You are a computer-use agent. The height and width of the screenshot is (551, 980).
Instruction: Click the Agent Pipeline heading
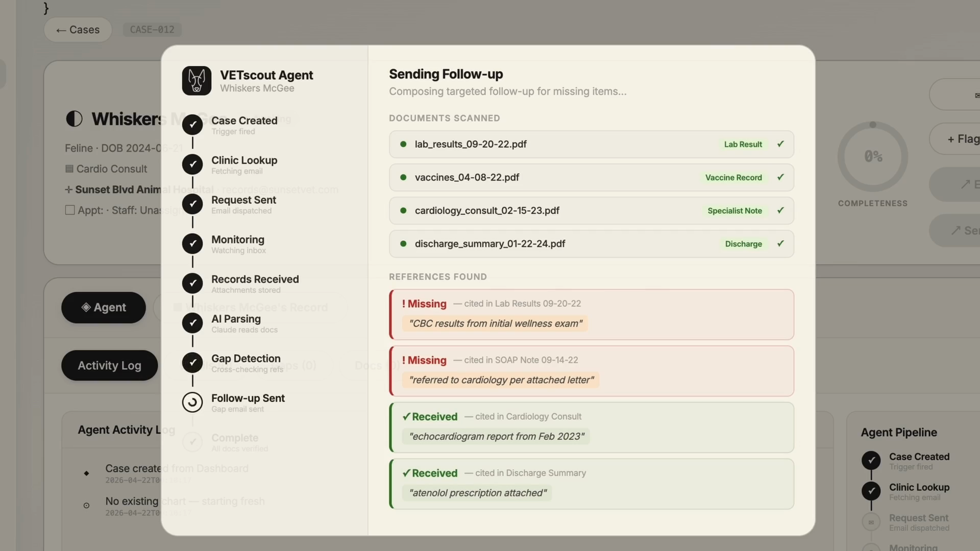click(x=899, y=432)
